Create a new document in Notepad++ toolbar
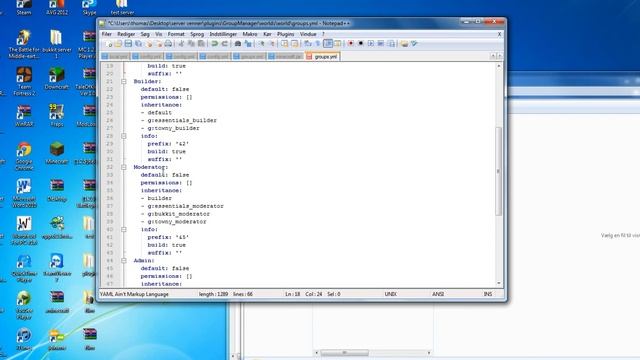Screen dimensions: 640x360 pos(108,44)
